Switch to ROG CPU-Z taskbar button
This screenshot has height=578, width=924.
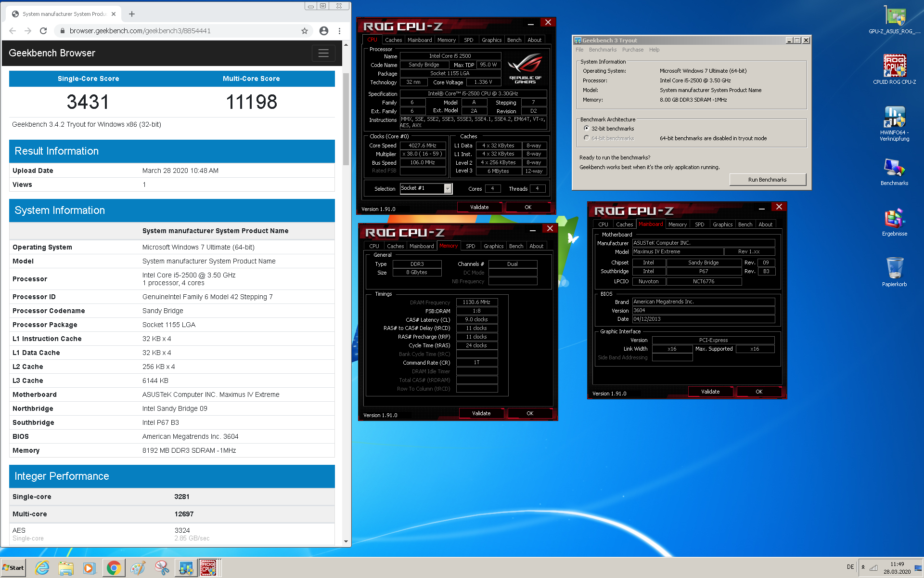(x=209, y=568)
